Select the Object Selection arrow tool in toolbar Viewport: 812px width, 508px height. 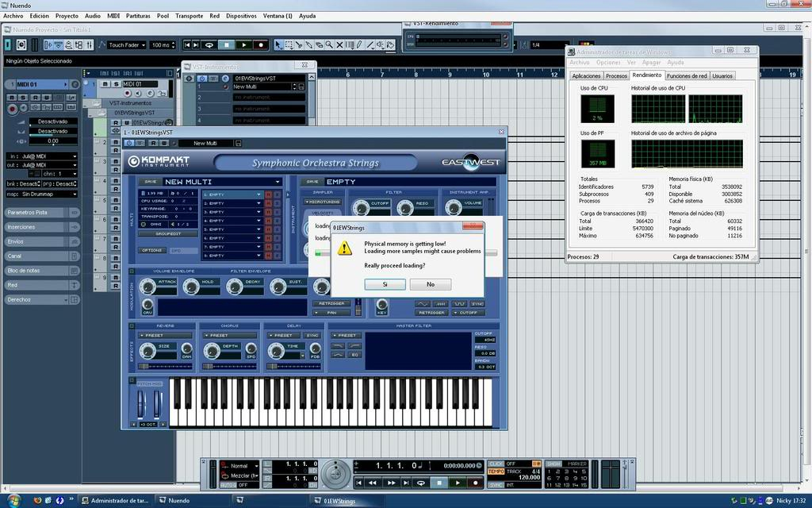tap(278, 45)
